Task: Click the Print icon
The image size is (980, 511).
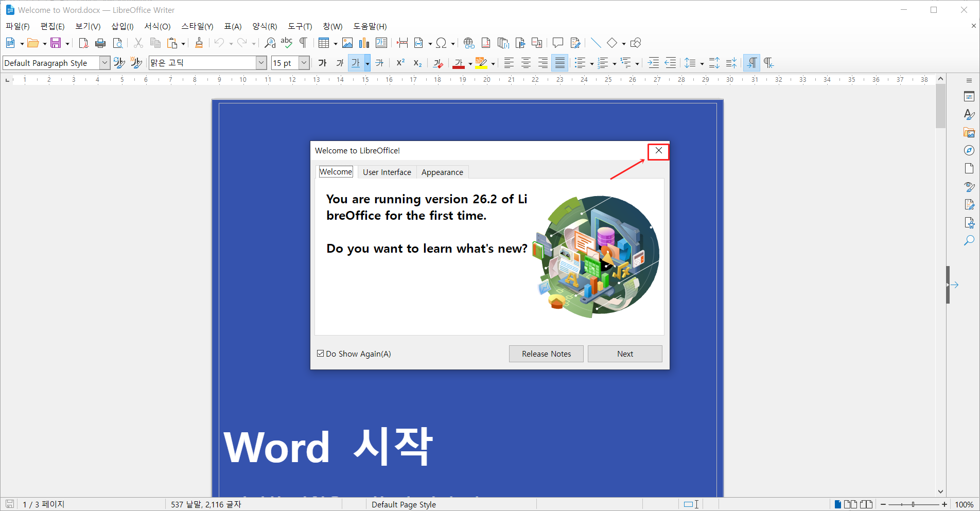Action: (x=100, y=43)
